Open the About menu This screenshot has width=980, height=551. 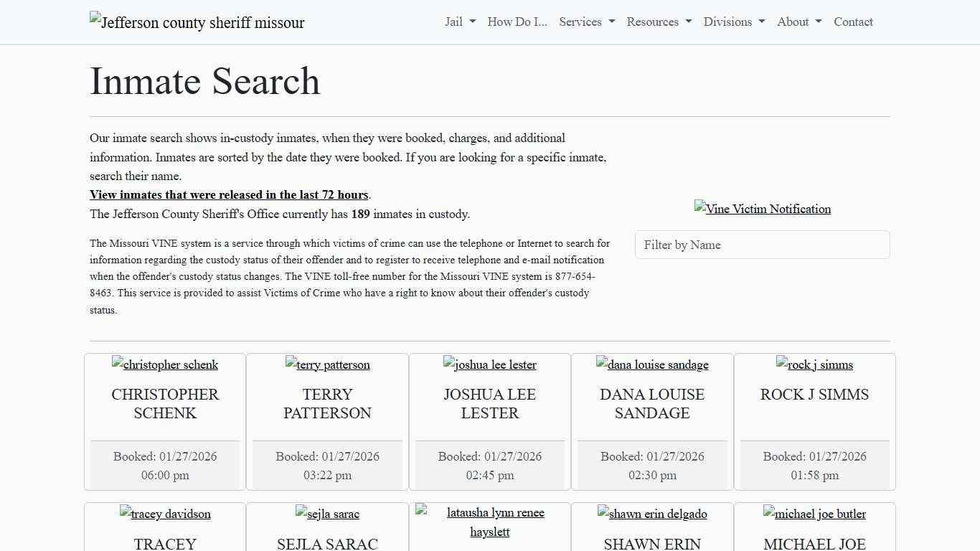[798, 22]
